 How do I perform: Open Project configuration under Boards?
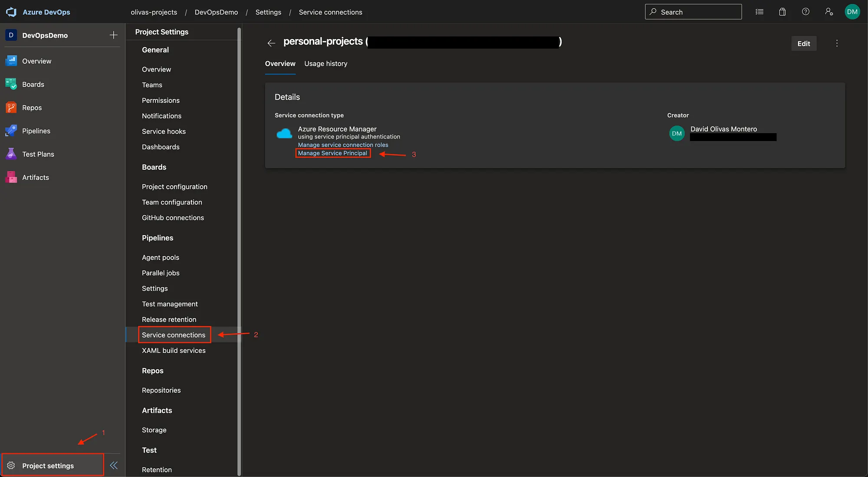[x=174, y=187]
